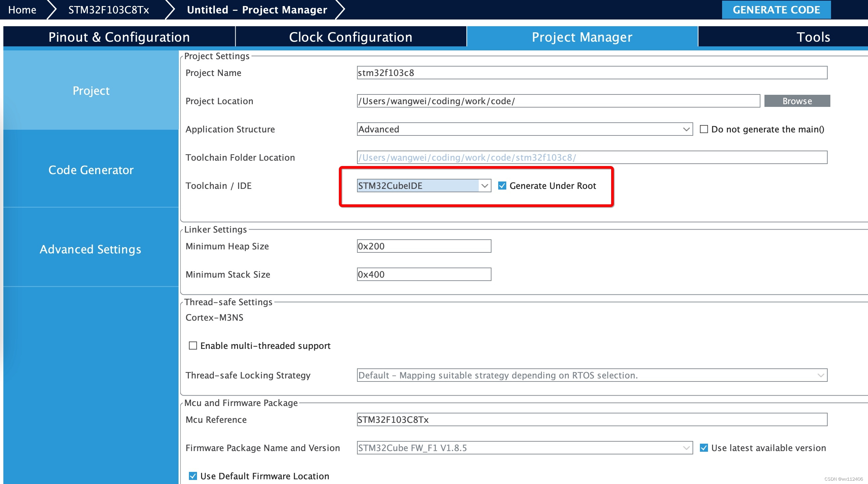Screen dimensions: 868x484
Task: Click the Browse button for project location
Action: [797, 101]
